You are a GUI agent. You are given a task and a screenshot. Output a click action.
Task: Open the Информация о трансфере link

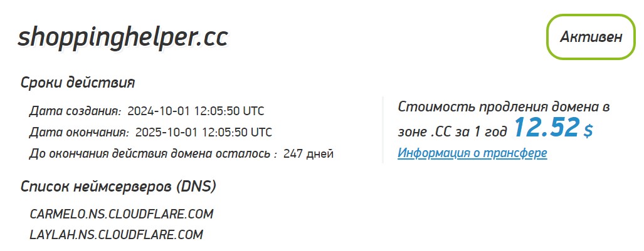472,153
